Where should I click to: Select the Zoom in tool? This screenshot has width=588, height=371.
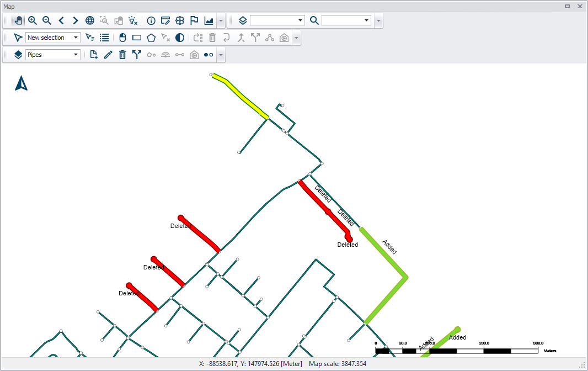[33, 20]
